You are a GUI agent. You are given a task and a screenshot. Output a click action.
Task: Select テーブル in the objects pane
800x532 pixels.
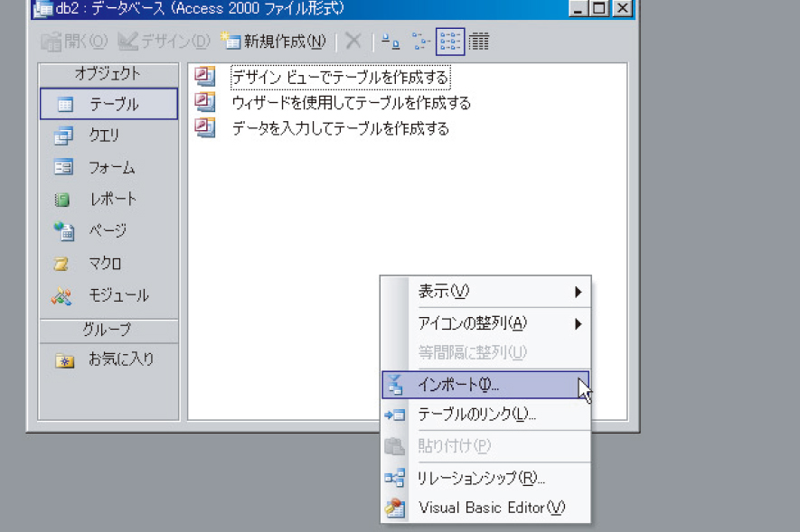tap(108, 104)
